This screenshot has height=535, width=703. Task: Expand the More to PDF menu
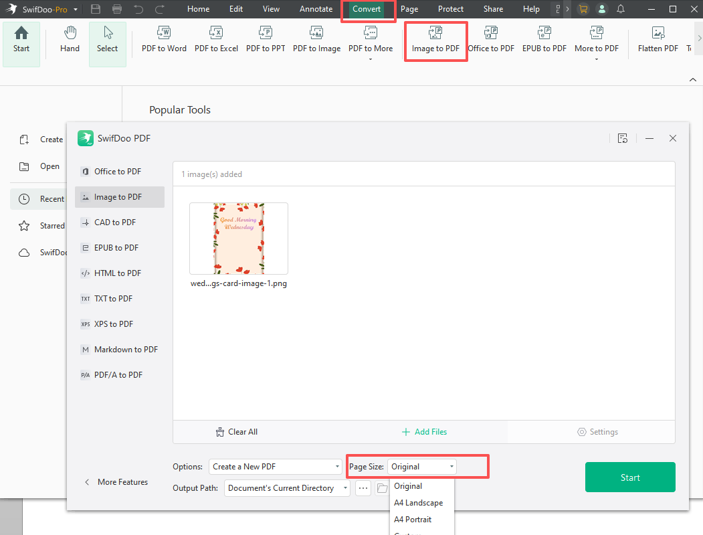596,42
